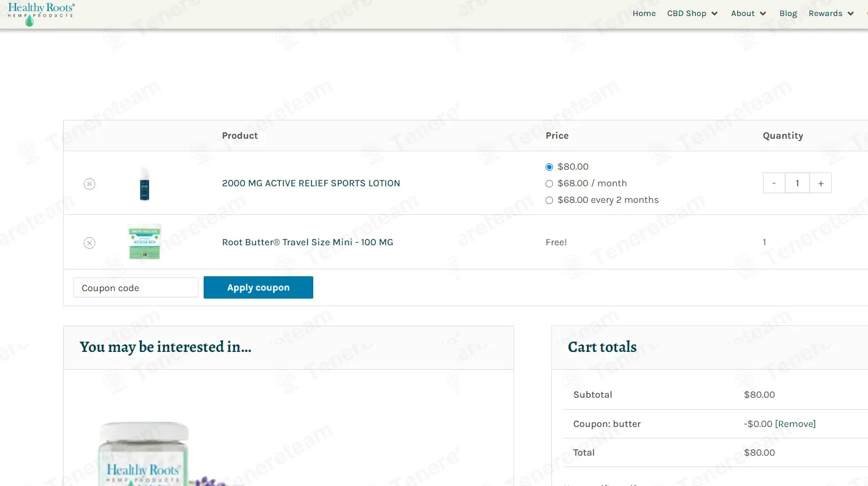The height and width of the screenshot is (486, 868).
Task: Increase lotion quantity with plus button
Action: [x=821, y=183]
